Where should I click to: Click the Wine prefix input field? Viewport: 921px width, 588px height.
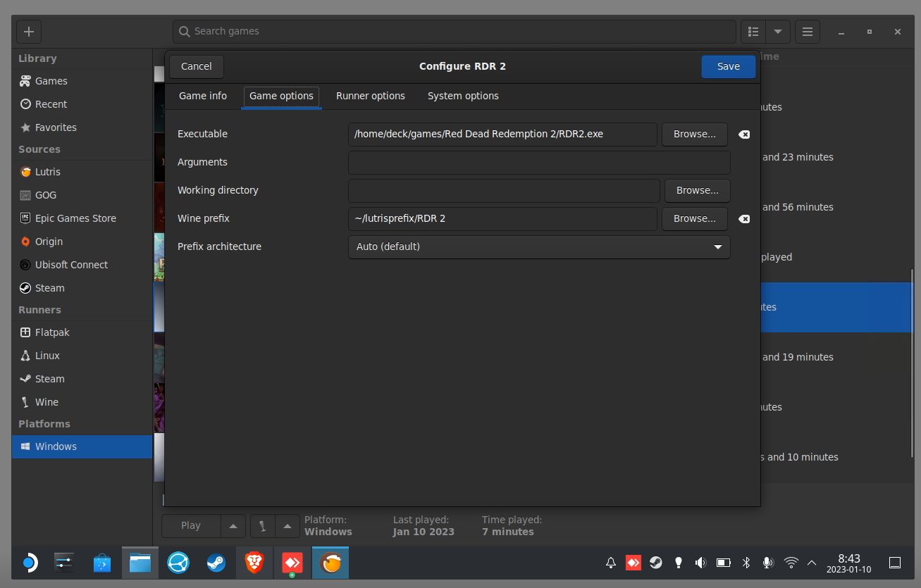tap(502, 219)
